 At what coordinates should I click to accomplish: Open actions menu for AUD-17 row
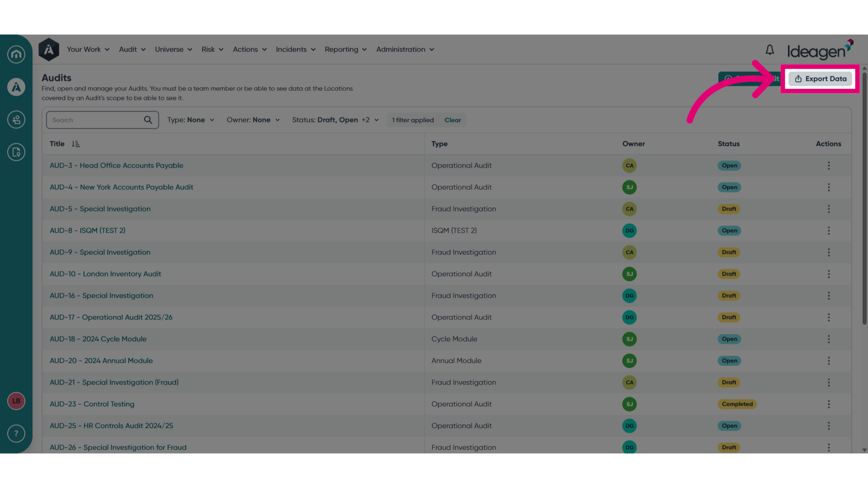(829, 317)
